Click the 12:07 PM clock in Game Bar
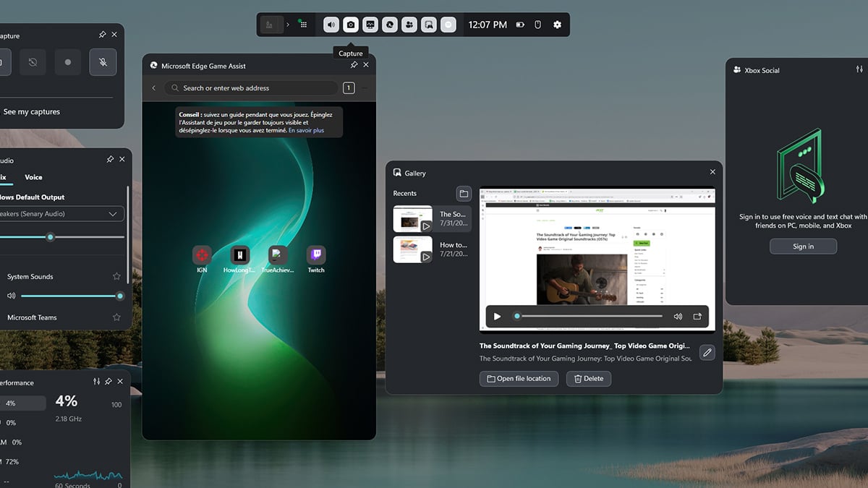 488,25
